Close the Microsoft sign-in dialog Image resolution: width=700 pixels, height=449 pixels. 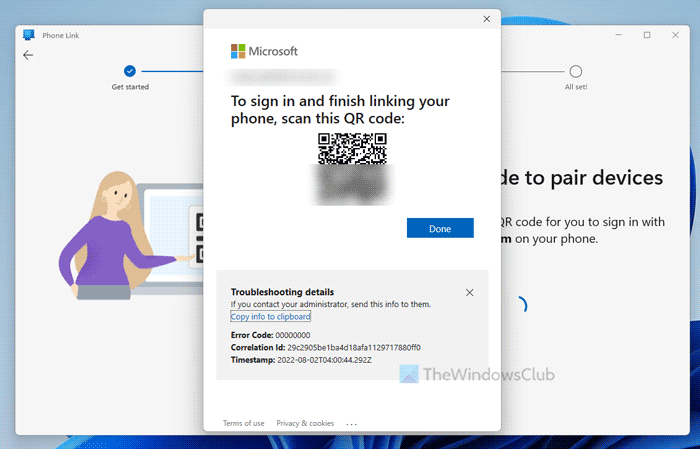[x=487, y=19]
